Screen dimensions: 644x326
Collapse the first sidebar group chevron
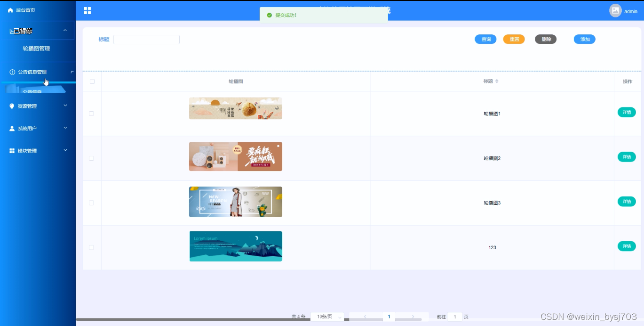point(65,31)
